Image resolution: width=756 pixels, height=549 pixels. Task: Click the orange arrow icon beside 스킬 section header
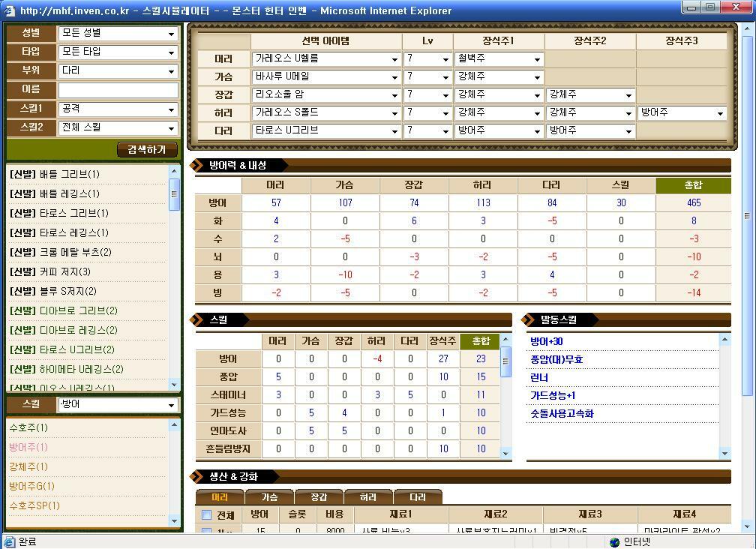(195, 320)
